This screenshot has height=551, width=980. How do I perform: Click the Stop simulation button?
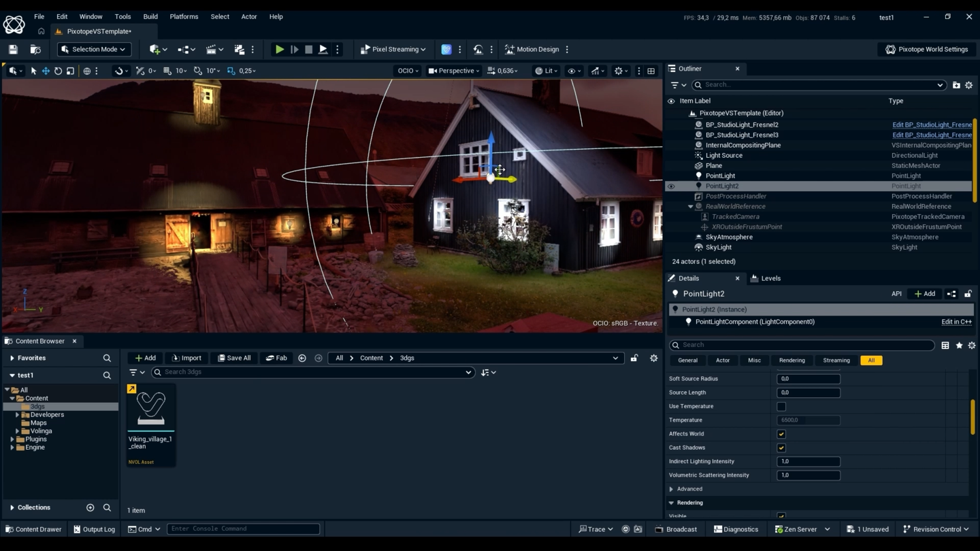pos(308,50)
